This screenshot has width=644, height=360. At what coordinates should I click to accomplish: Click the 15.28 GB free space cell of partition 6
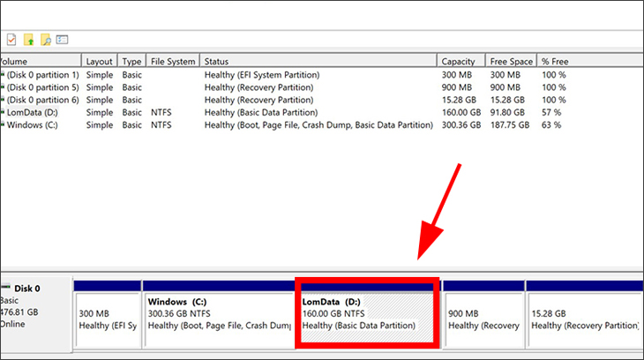pyautogui.click(x=507, y=100)
